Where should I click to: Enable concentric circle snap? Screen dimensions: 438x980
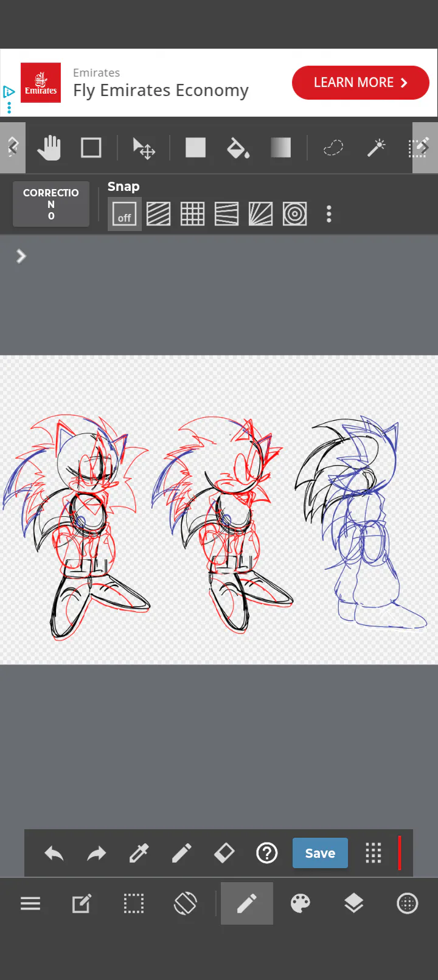pyautogui.click(x=295, y=214)
